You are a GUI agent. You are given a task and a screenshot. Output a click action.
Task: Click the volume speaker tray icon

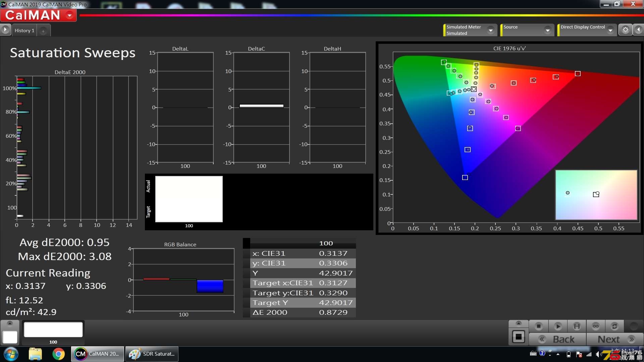pos(599,354)
